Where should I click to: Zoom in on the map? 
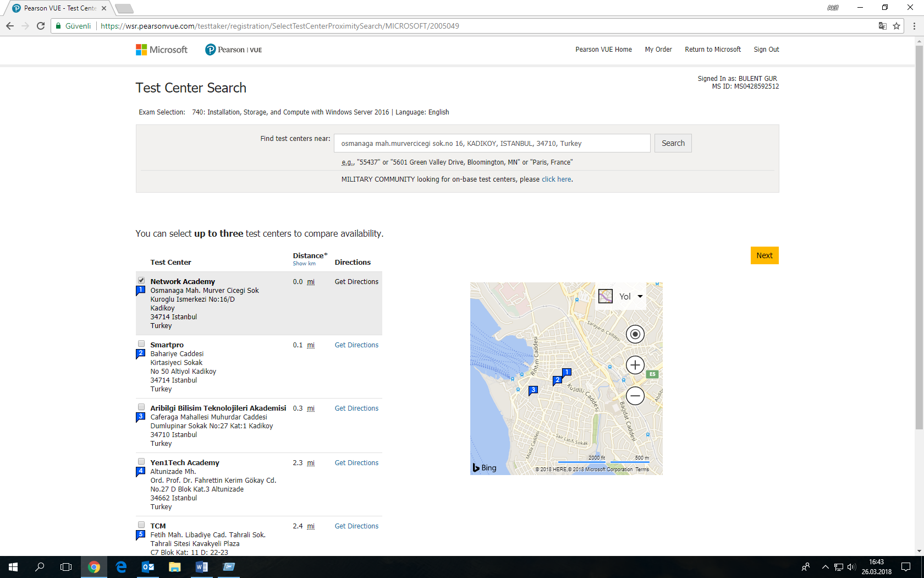pos(635,365)
